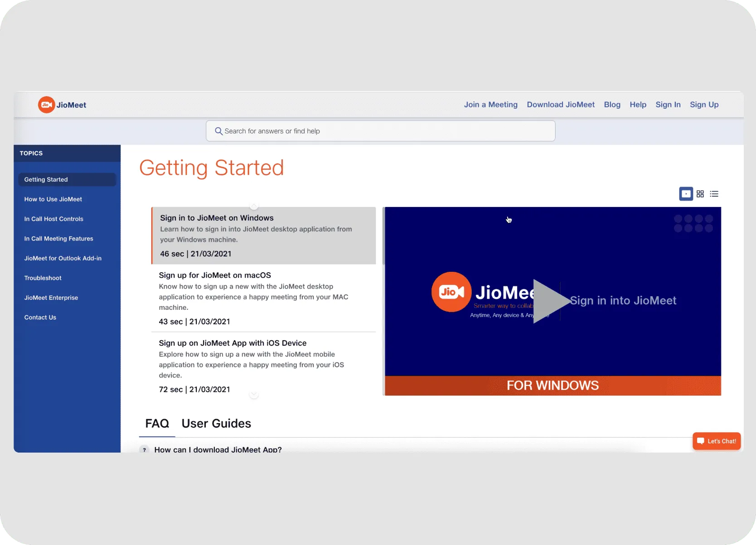Switch to list view icon

pos(714,194)
